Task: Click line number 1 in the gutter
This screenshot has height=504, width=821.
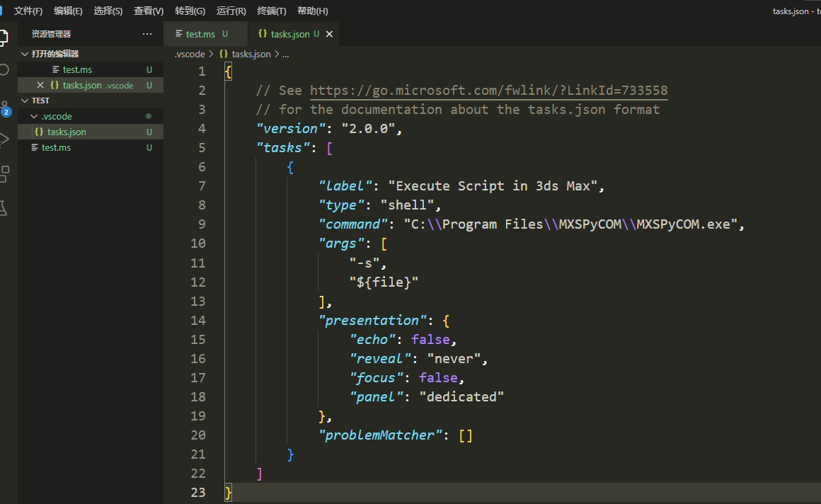Action: click(x=202, y=71)
